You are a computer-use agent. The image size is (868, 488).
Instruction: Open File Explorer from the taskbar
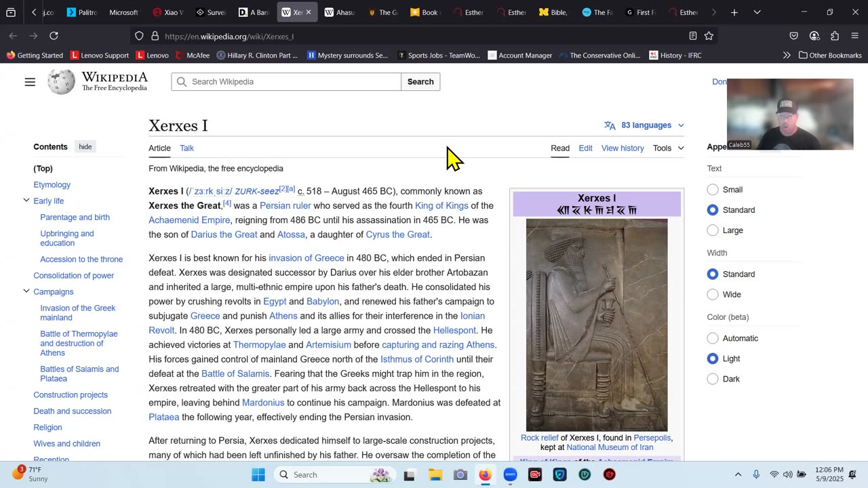coord(435,474)
